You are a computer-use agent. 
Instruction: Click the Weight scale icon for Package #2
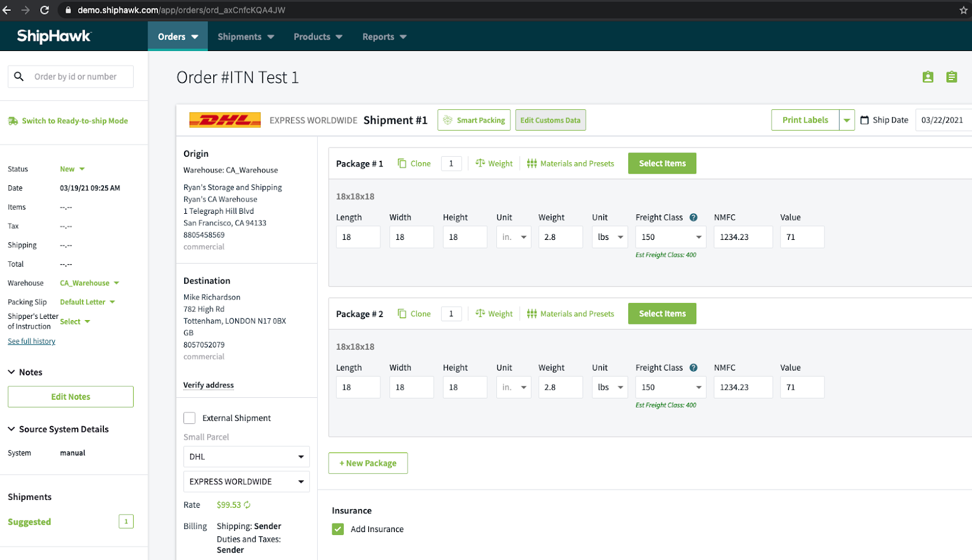[x=480, y=313]
